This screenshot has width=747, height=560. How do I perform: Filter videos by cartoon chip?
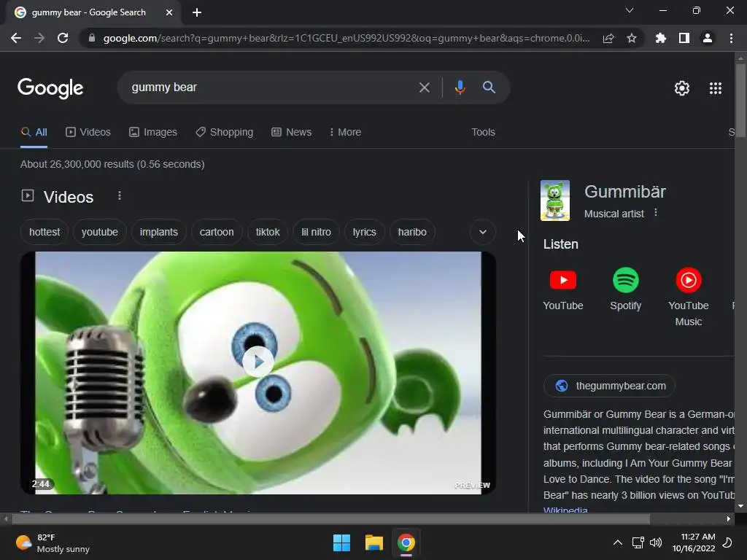click(217, 232)
